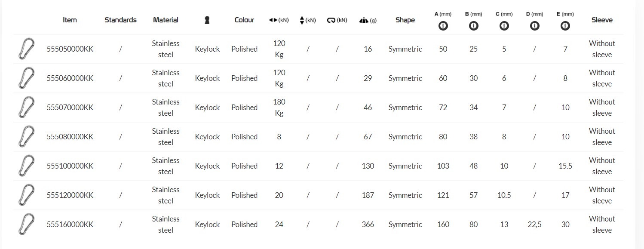Click the major axis strength (kN) header icon
The image size is (644, 249).
tap(273, 20)
